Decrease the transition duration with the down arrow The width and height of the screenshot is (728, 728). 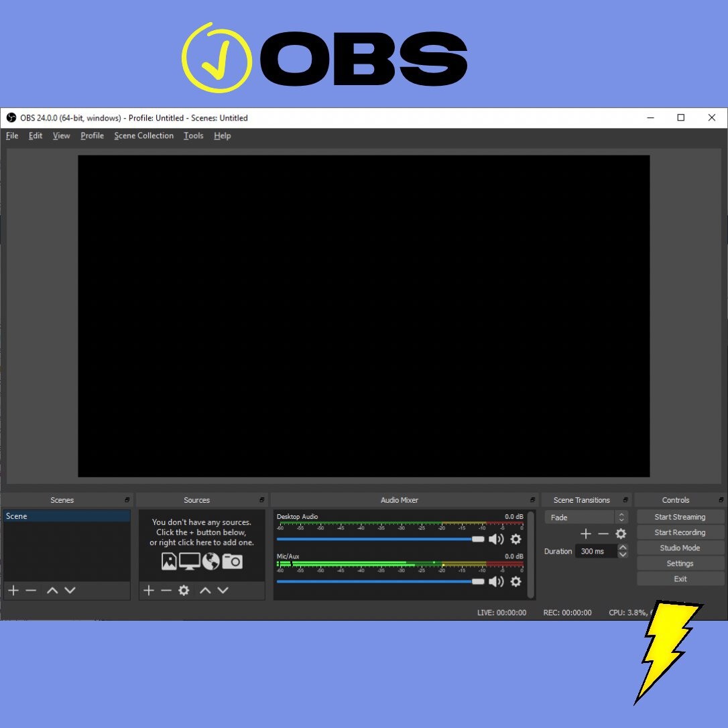click(x=623, y=554)
